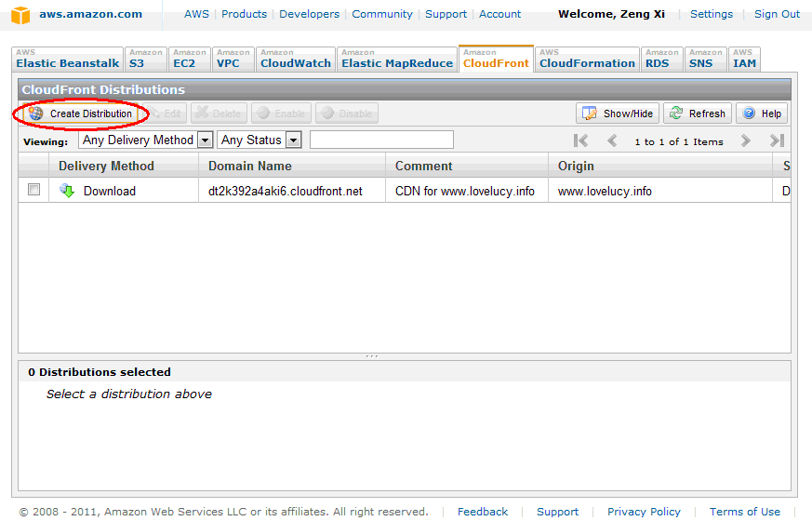The image size is (812, 521).
Task: Switch to Elastic MapReduce tab
Action: [x=397, y=59]
